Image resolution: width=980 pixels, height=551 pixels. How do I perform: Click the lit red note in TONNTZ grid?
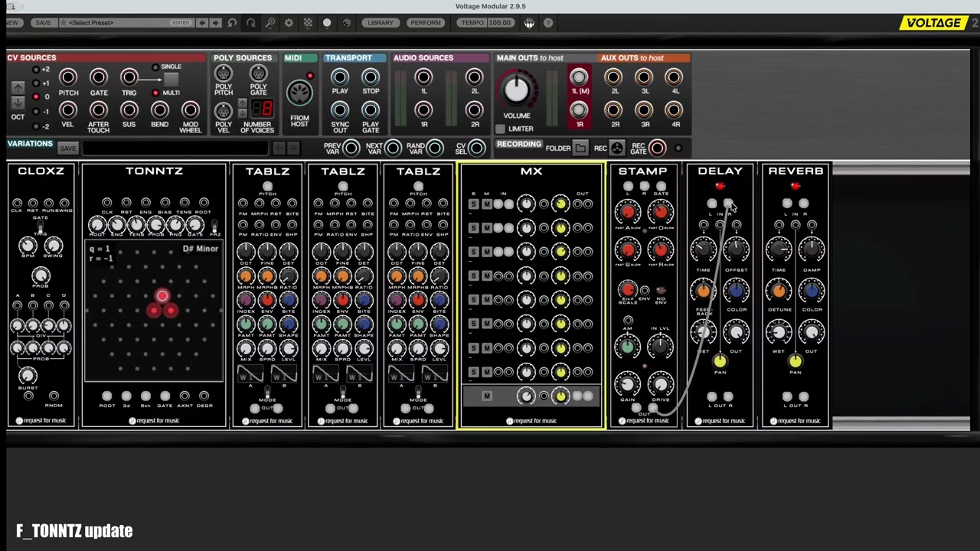(x=162, y=296)
